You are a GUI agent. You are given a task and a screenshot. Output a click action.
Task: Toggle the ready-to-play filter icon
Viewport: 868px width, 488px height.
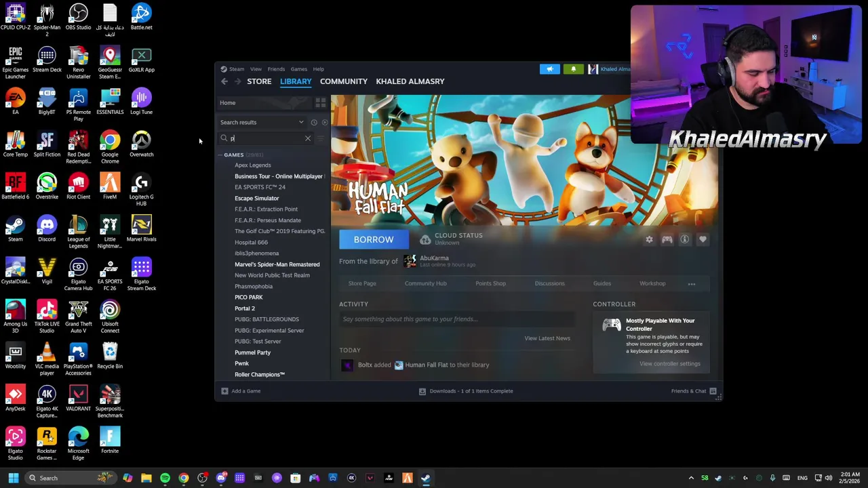[x=324, y=122]
